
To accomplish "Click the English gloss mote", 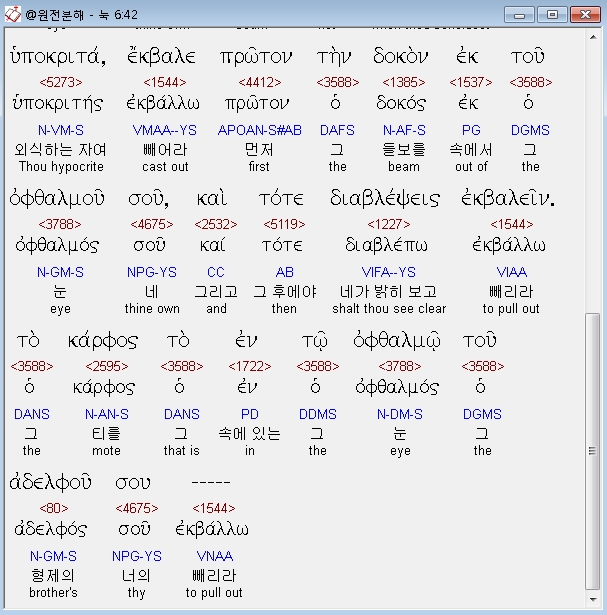I will tap(106, 451).
